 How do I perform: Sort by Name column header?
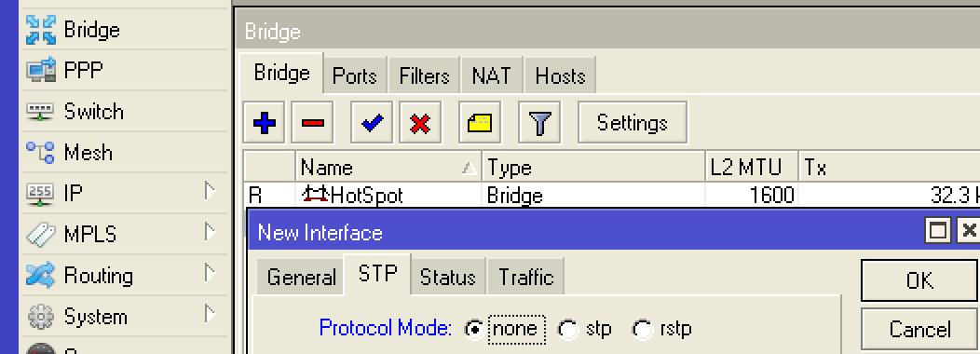click(388, 167)
